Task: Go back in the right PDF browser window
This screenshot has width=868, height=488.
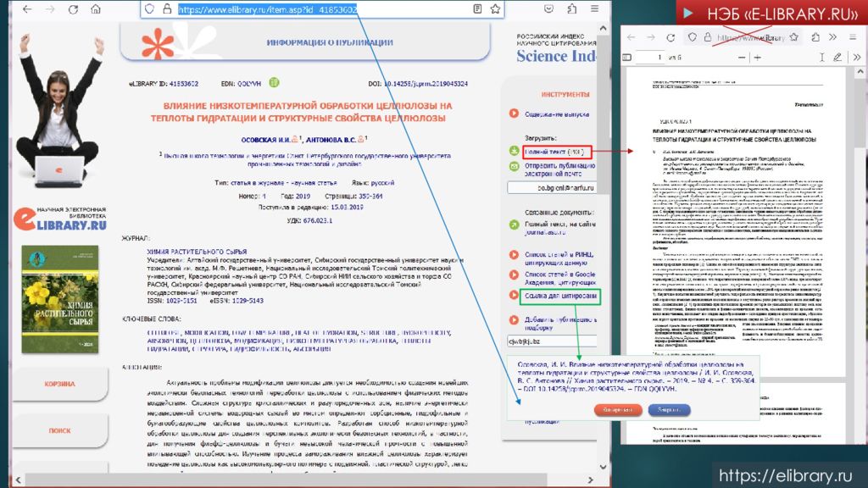Action: click(x=631, y=37)
